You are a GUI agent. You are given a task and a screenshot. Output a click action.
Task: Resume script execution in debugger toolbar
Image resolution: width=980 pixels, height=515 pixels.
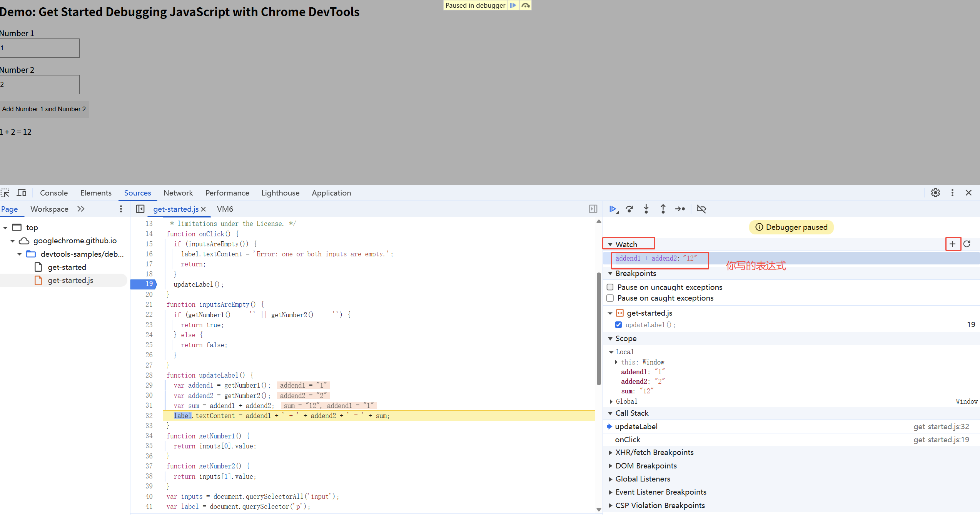pos(613,209)
